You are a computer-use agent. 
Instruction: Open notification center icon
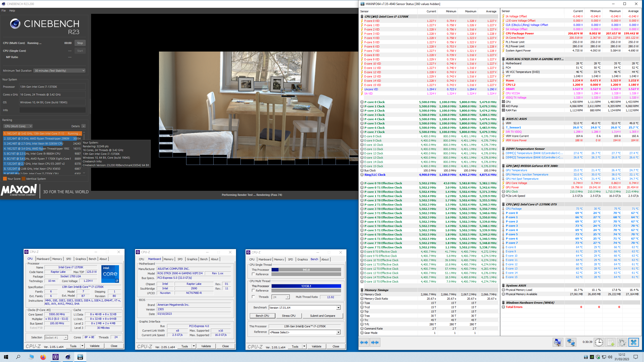[x=636, y=357]
